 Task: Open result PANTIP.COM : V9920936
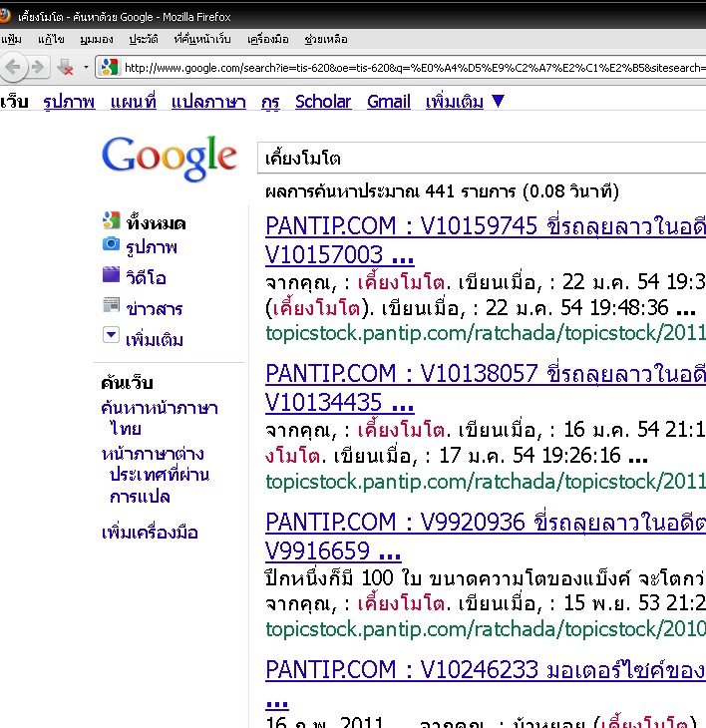point(486,537)
